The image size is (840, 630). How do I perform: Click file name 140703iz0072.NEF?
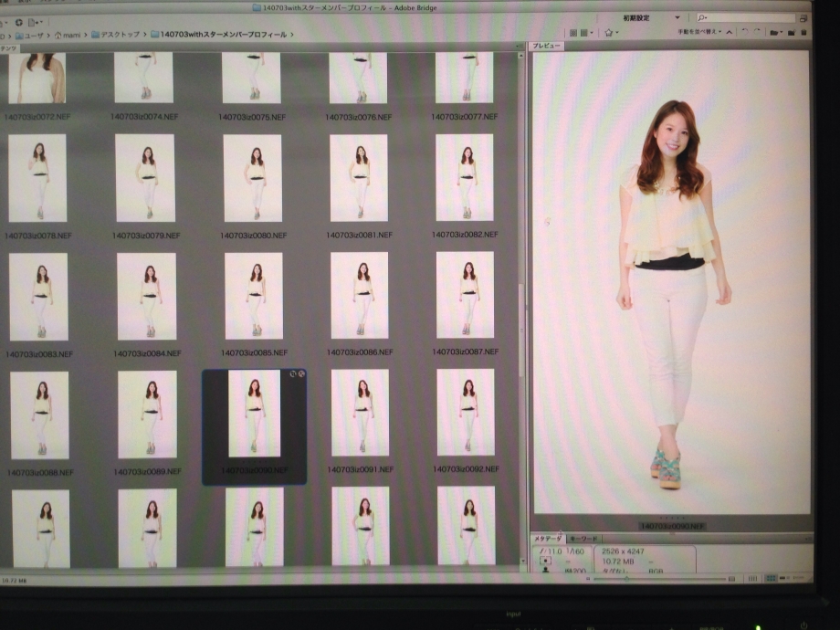coord(37,117)
